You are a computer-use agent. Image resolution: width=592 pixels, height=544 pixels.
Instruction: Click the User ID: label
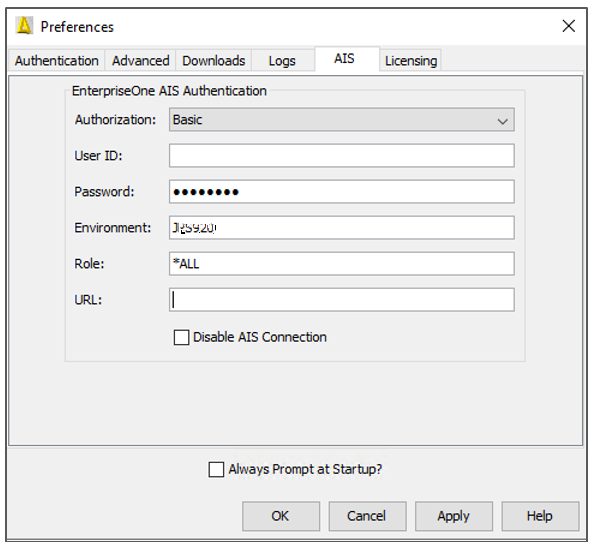(99, 156)
